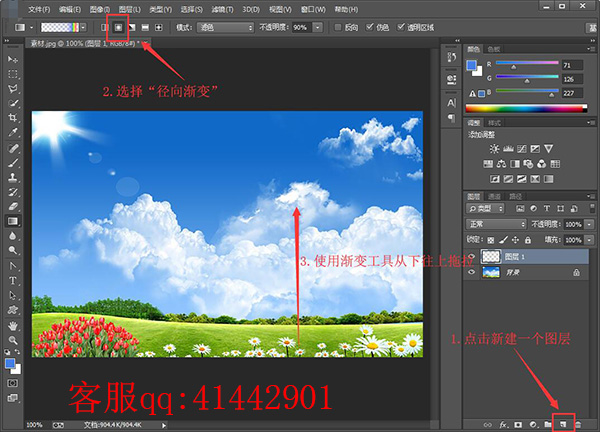Open the layer blend mode 正常 dropdown
The width and height of the screenshot is (600, 432).
(496, 224)
